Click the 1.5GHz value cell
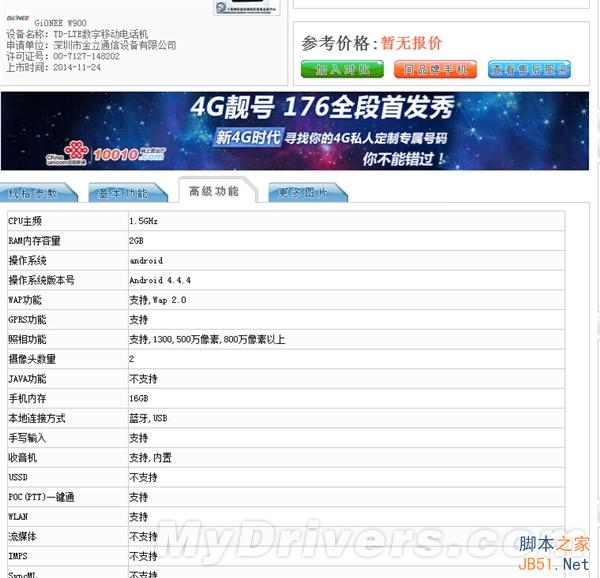 coord(346,221)
